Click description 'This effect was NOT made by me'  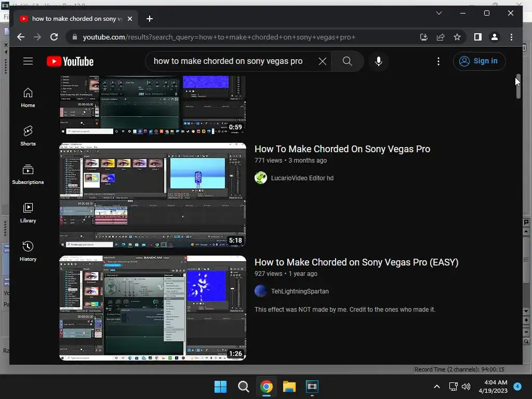[345, 310]
